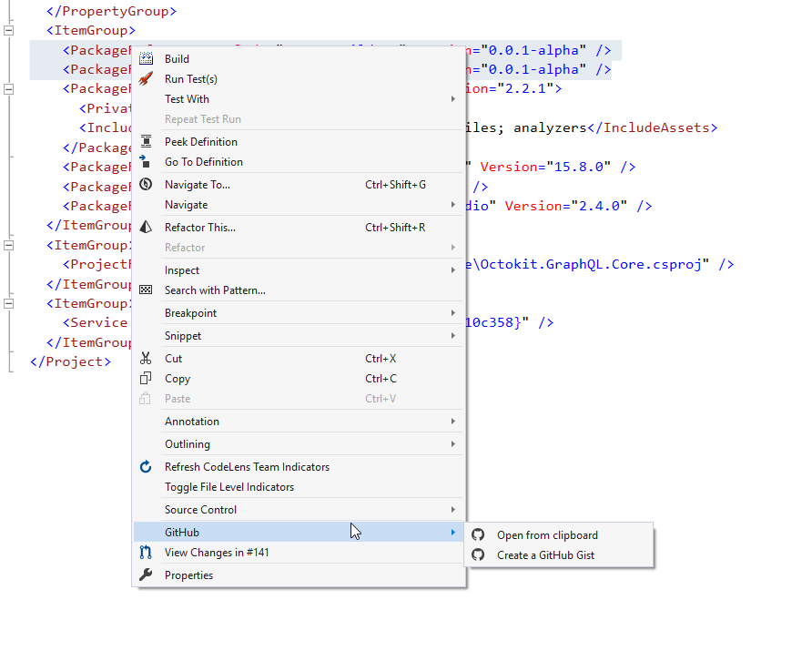The height and width of the screenshot is (661, 812).
Task: Expand the Annotation submenu arrow
Action: tap(453, 422)
